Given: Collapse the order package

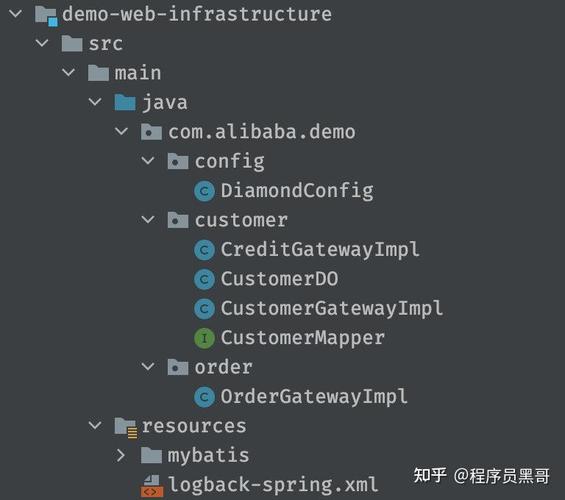Looking at the screenshot, I should click(x=148, y=367).
